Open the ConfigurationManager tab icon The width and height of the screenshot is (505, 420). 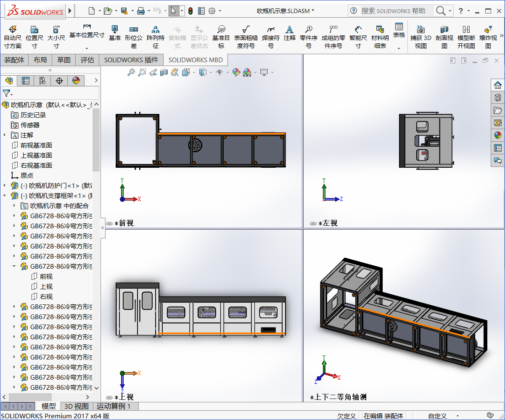tap(42, 81)
